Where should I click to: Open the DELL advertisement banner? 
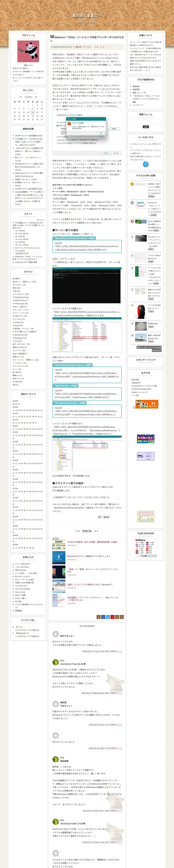pos(146,456)
